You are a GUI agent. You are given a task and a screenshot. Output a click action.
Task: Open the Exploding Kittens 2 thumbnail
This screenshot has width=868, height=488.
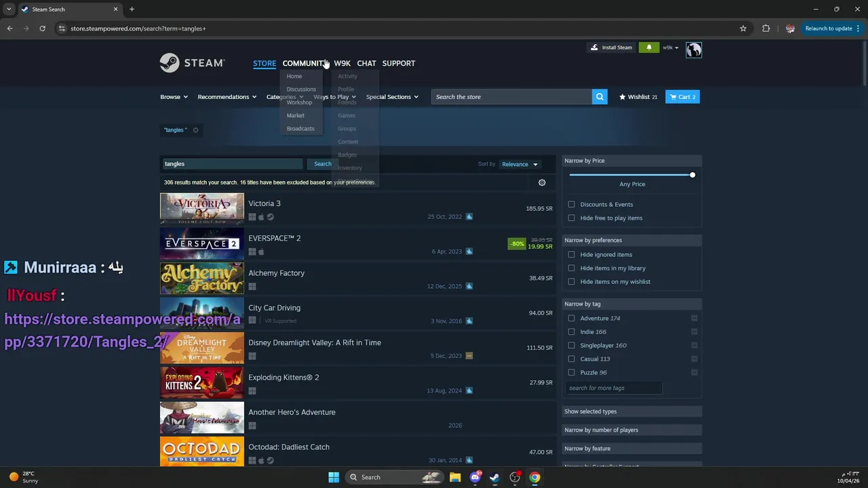pyautogui.click(x=202, y=382)
